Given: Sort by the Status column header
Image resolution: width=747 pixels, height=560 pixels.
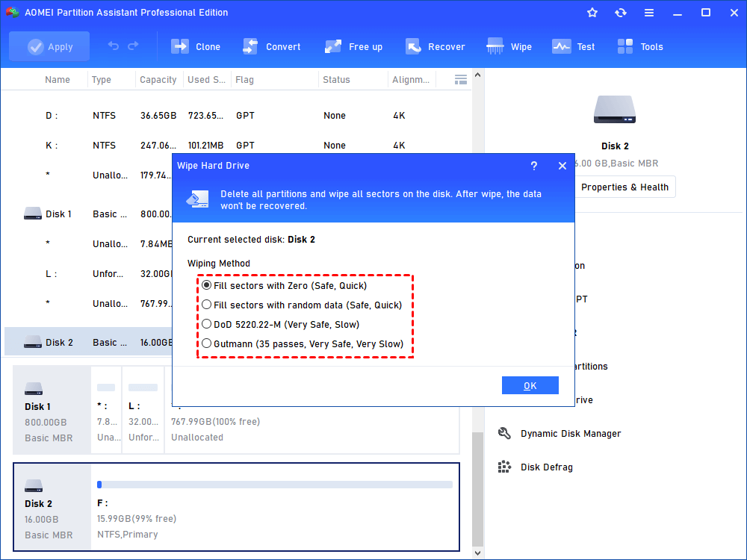Looking at the screenshot, I should pyautogui.click(x=336, y=80).
